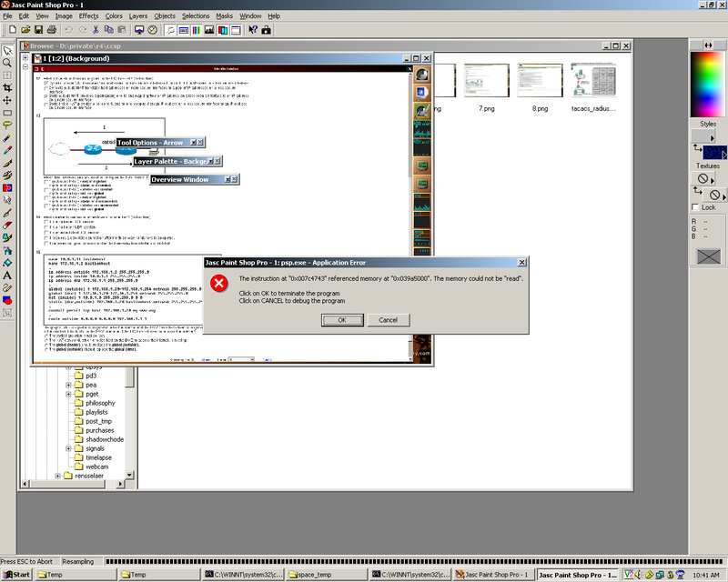The image size is (728, 582).
Task: Select the Paint Brush tool
Action: coord(7,163)
